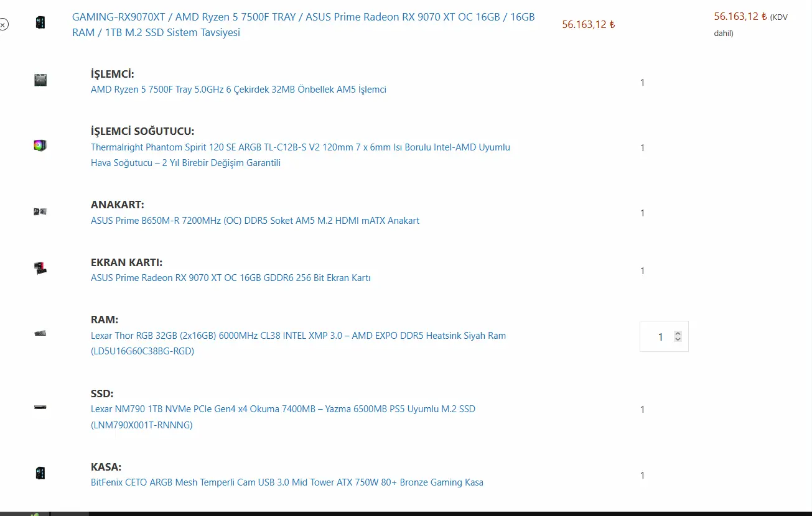Click the SSD: heading text
The width and height of the screenshot is (812, 516).
102,394
